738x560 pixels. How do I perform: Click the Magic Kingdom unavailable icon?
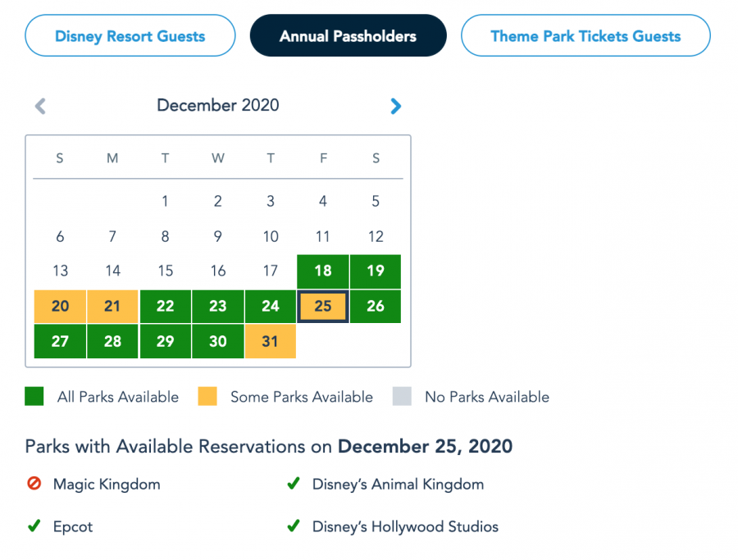[34, 484]
